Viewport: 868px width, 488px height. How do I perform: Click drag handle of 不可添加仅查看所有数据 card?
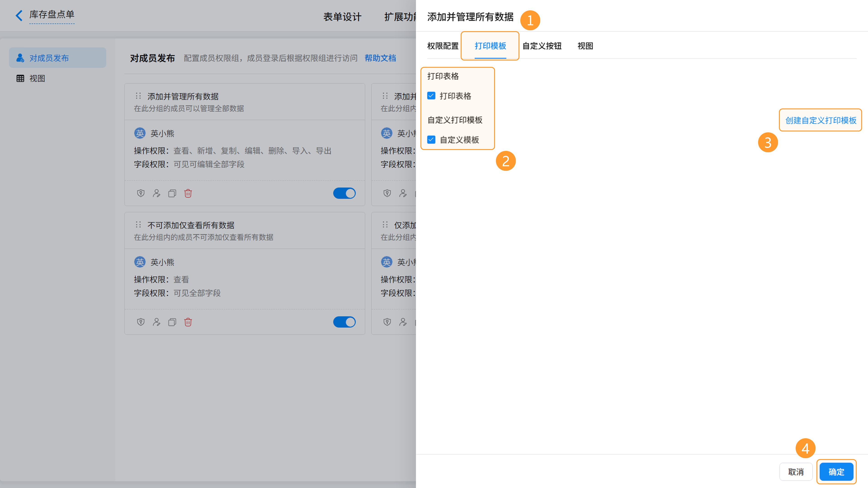tap(138, 225)
